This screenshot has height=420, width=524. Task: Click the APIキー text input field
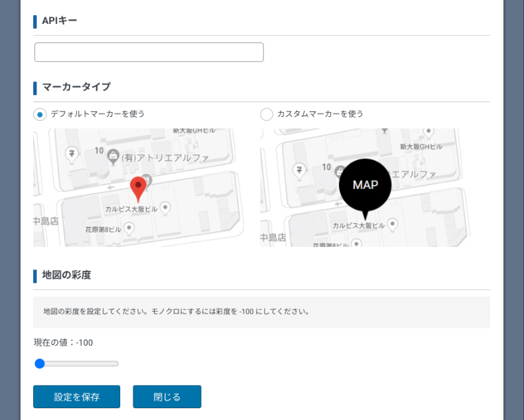149,52
